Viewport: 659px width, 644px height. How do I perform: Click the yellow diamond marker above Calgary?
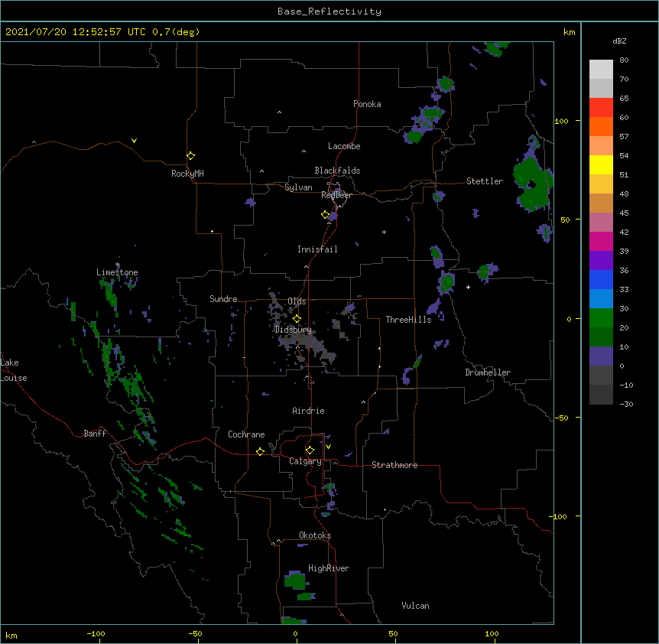pos(310,450)
